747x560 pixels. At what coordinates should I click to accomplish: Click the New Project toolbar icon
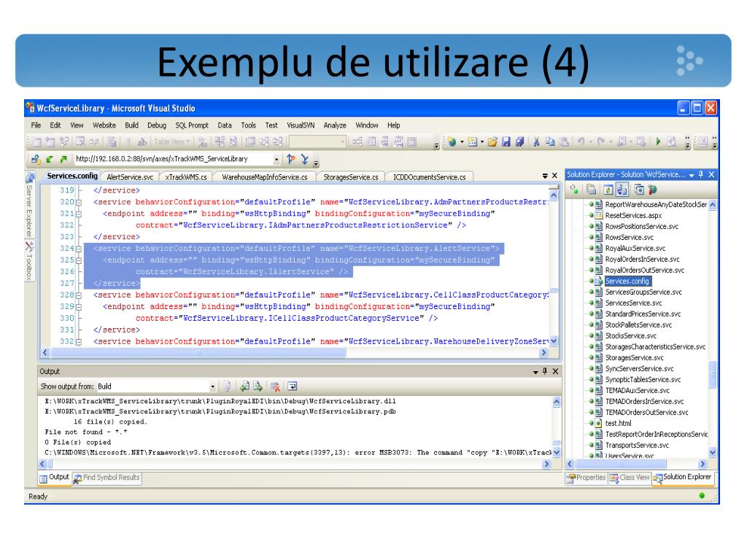[452, 141]
